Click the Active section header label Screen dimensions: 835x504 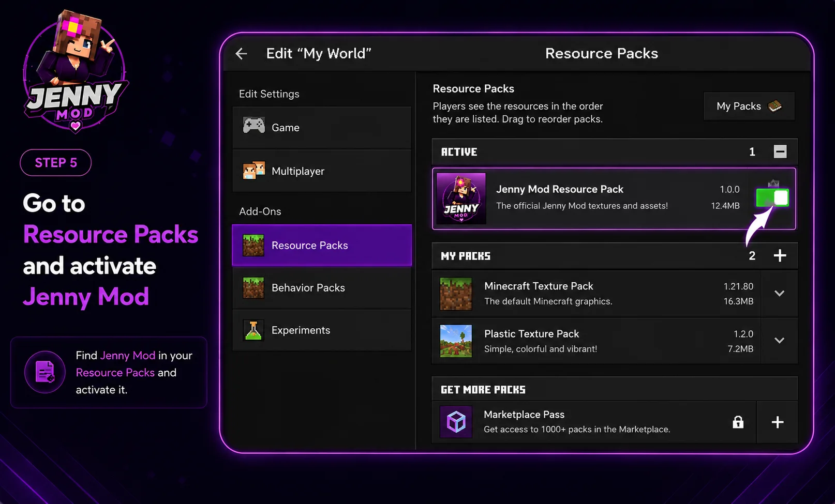point(459,152)
